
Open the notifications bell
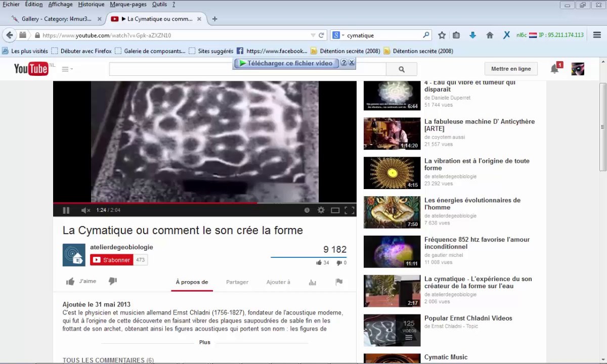tap(555, 69)
